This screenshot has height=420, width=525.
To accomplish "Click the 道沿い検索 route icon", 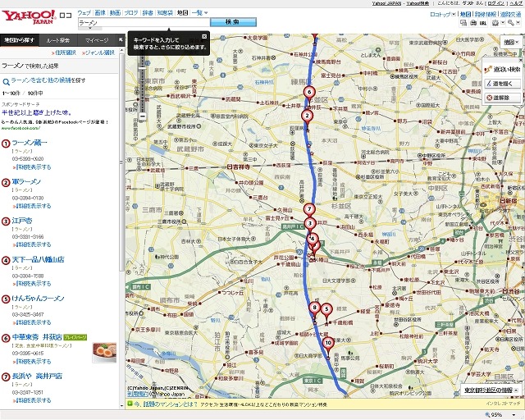I will (x=488, y=69).
